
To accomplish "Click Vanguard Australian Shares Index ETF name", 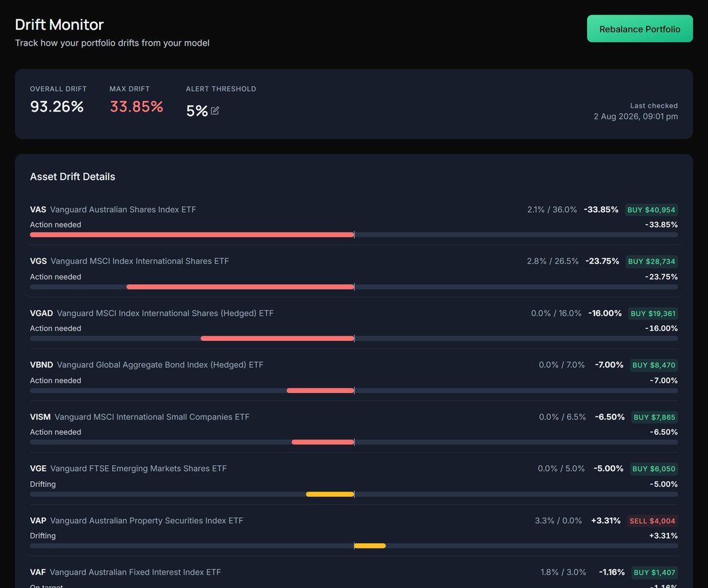I will (x=123, y=209).
